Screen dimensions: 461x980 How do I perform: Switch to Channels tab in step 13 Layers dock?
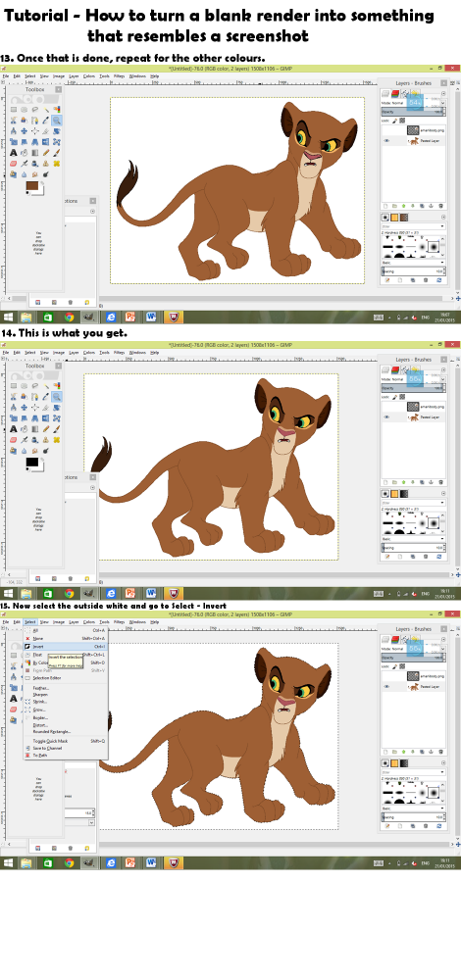395,93
